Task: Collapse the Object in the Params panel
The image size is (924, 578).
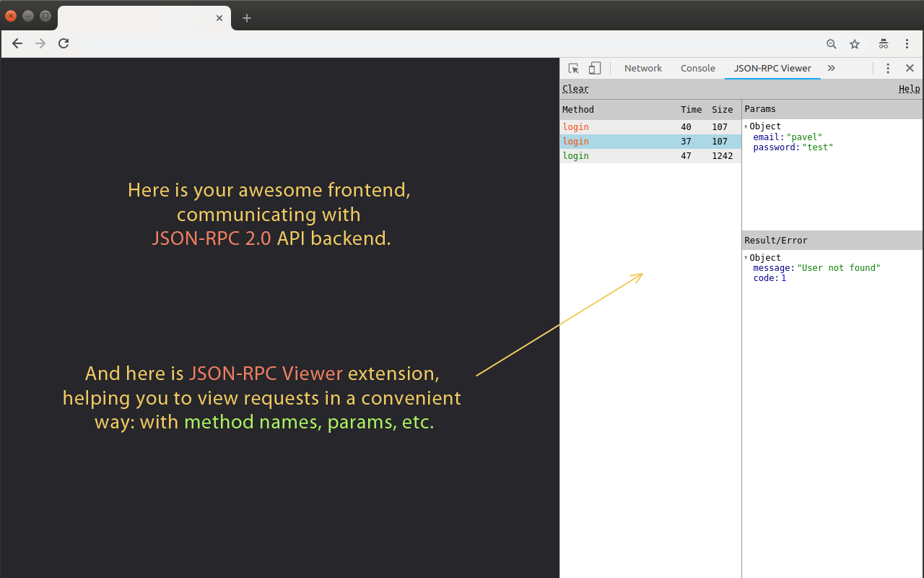Action: click(746, 126)
